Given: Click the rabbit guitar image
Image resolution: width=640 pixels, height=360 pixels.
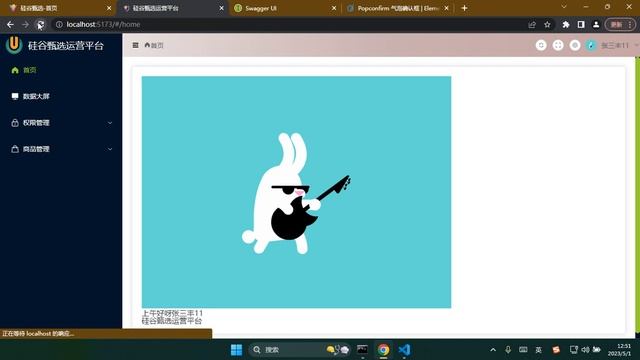Looking at the screenshot, I should pyautogui.click(x=296, y=192).
